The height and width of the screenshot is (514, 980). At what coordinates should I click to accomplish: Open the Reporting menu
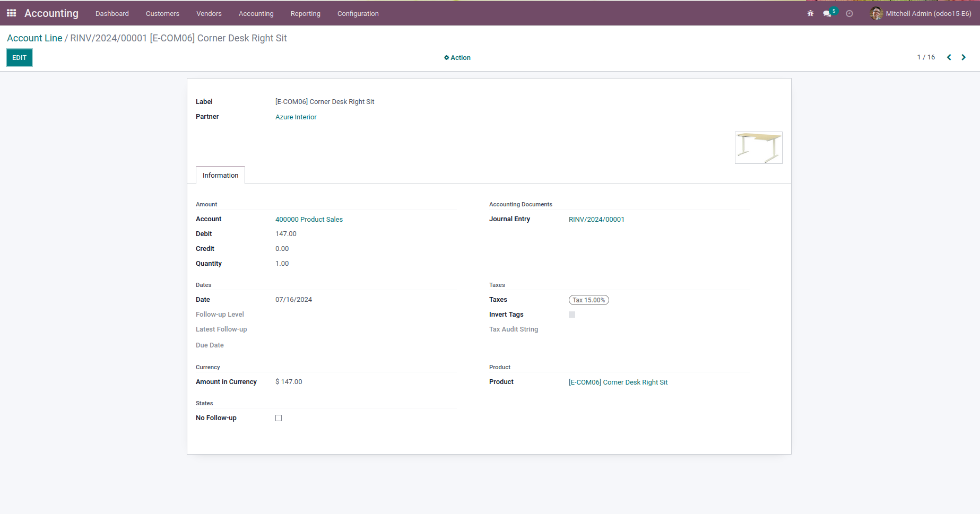coord(306,14)
